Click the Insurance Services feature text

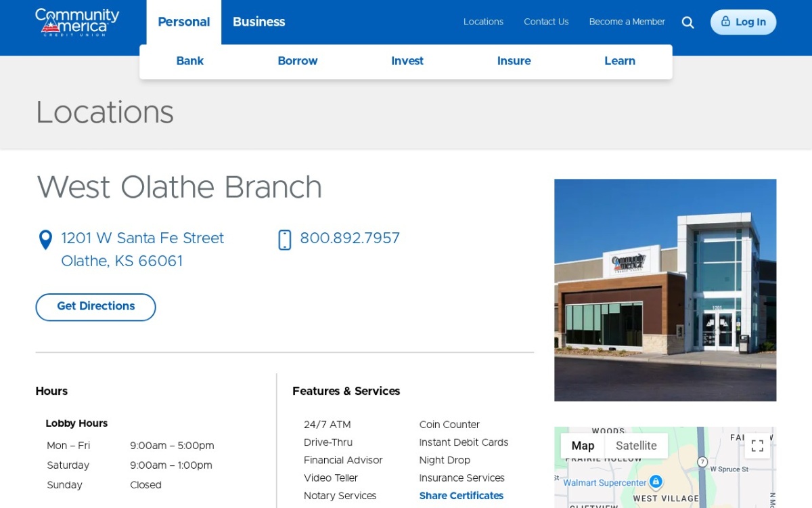(462, 478)
